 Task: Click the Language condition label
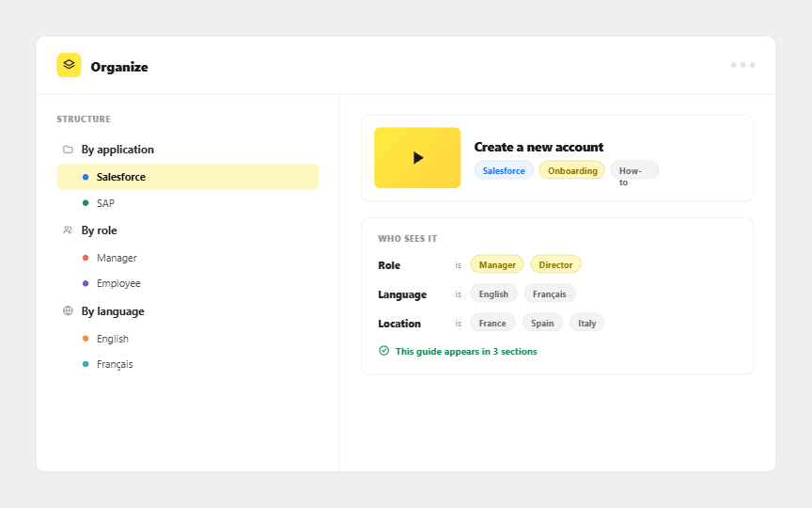[402, 294]
